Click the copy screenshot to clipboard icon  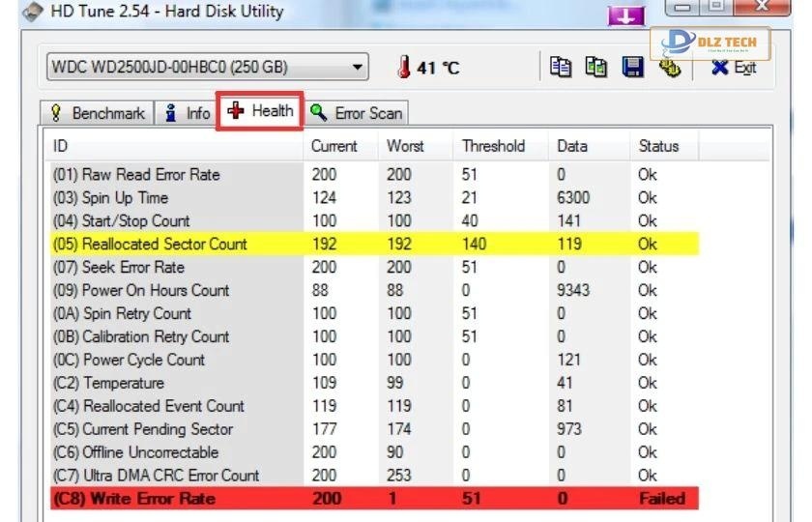tap(596, 67)
